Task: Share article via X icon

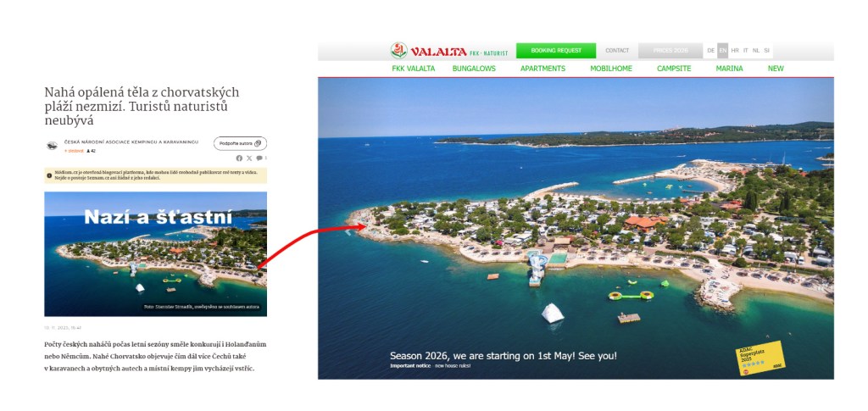Action: pos(249,158)
